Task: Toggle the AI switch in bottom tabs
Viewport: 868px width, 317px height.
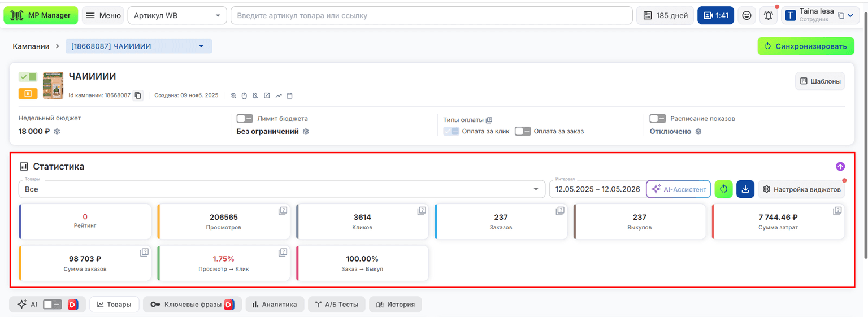Action: 51,304
